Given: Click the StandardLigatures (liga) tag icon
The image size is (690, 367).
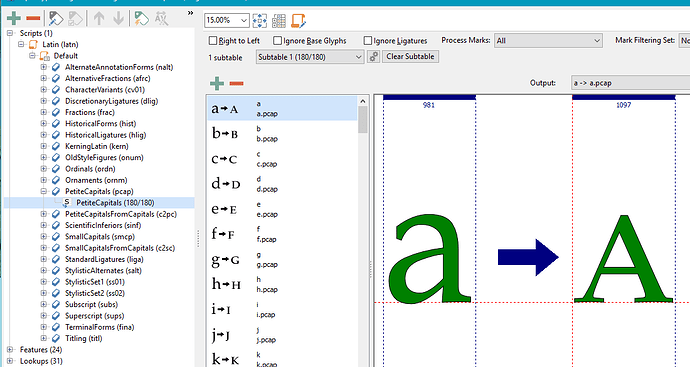Looking at the screenshot, I should coord(56,259).
